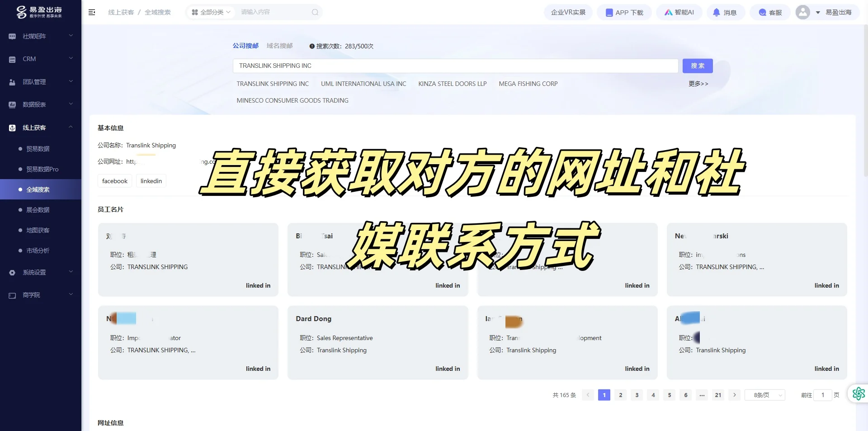Image resolution: width=868 pixels, height=431 pixels.
Task: Switch to the 域名搜邮 tab
Action: (x=279, y=46)
